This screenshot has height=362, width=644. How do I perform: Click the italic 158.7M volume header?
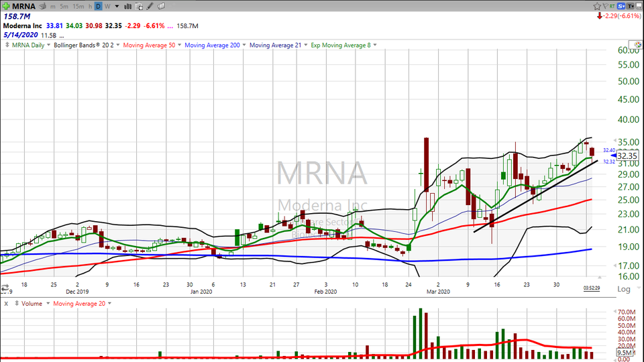tap(17, 16)
